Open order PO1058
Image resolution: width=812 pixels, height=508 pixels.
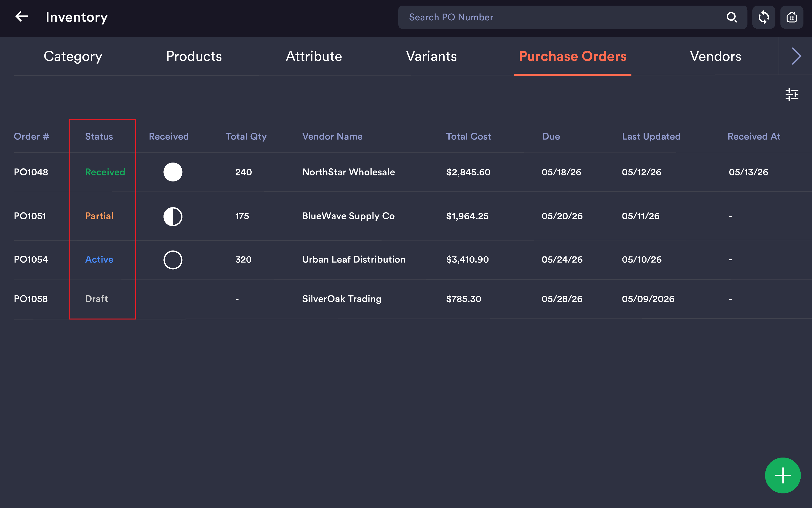(31, 299)
